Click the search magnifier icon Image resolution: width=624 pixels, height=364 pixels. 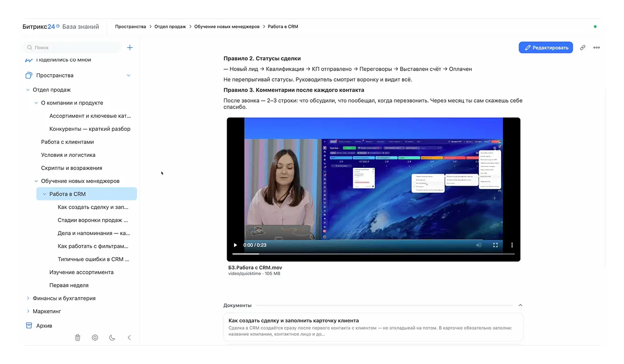click(x=30, y=47)
